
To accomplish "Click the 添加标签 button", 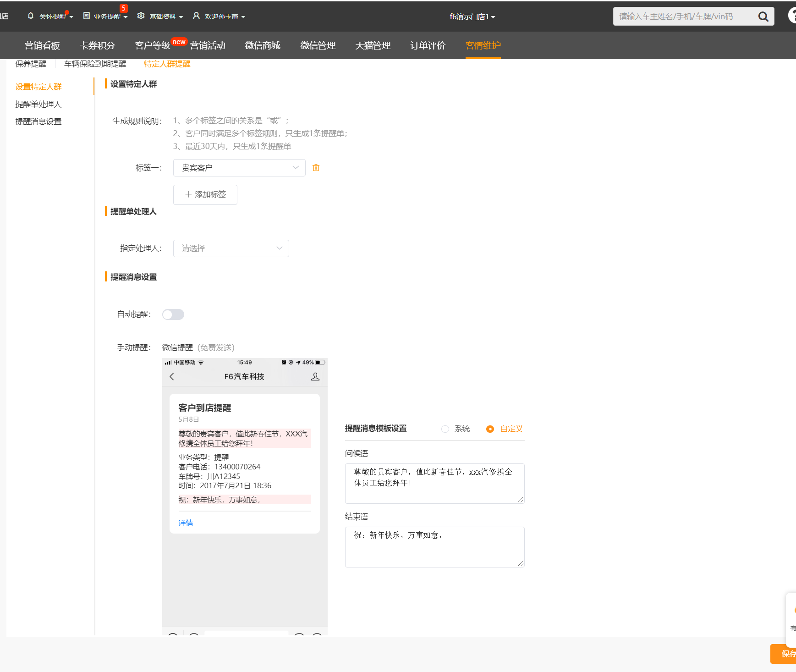I will pos(205,195).
